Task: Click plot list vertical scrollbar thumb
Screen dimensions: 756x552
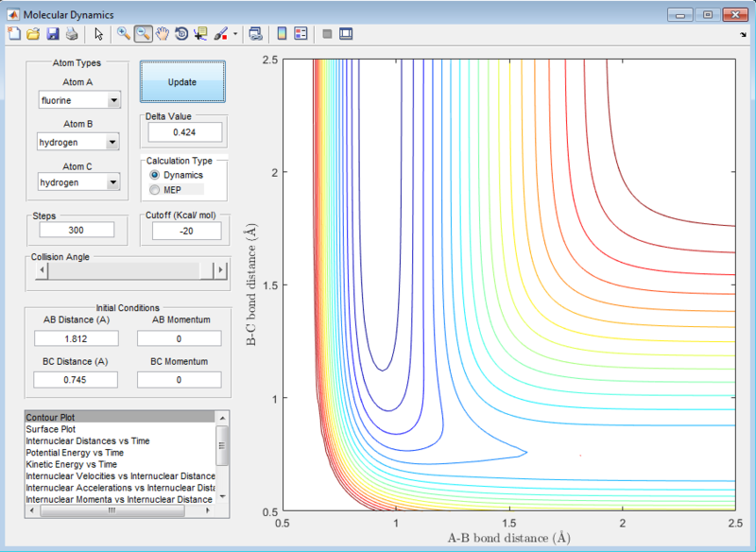Action: tap(222, 446)
